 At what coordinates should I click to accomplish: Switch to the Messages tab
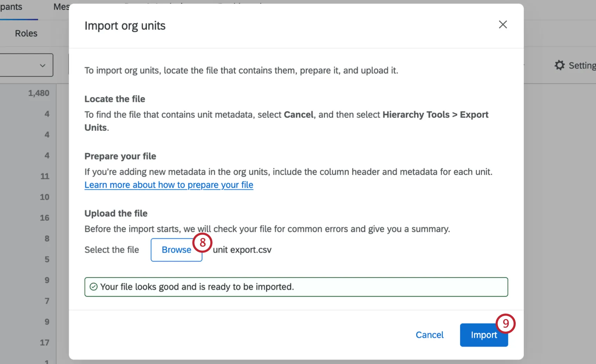(61, 7)
